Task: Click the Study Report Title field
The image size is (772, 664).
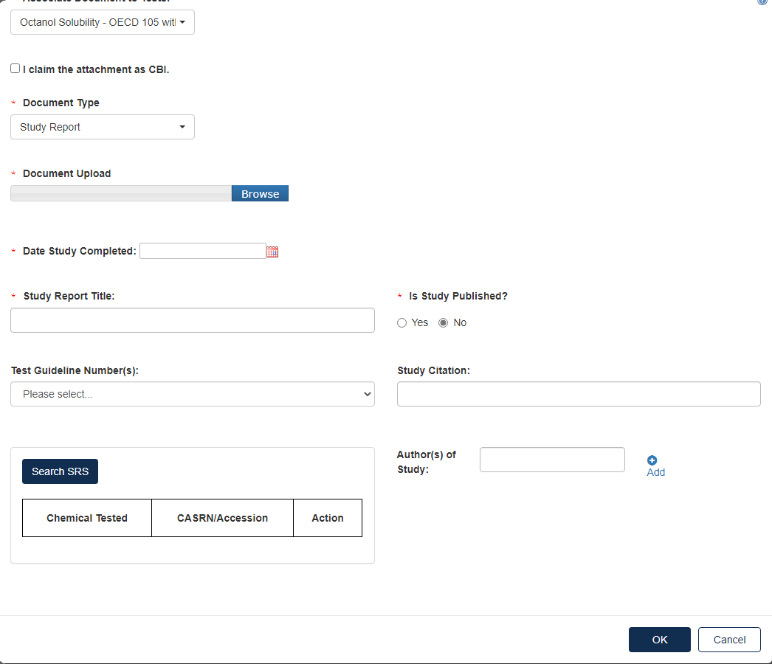Action: pyautogui.click(x=192, y=320)
